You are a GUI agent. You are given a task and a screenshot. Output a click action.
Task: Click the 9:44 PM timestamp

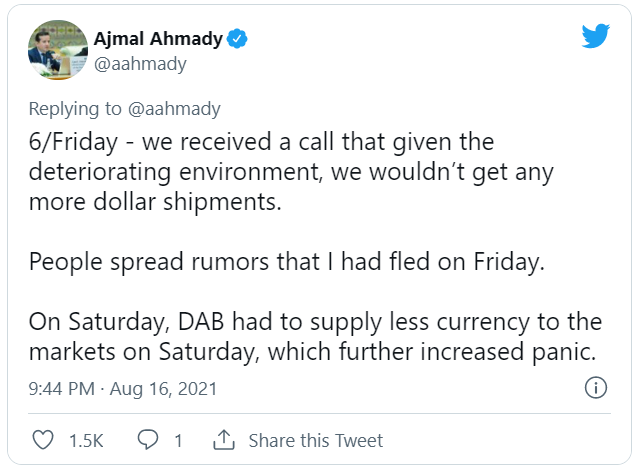pyautogui.click(x=62, y=388)
